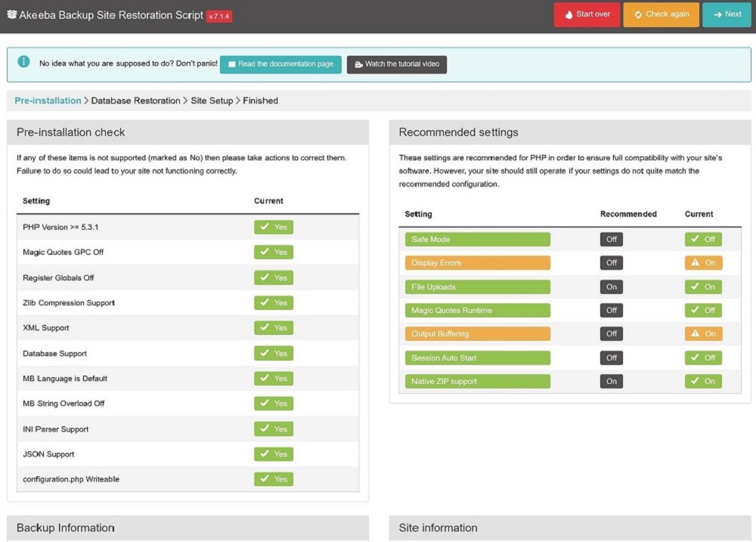Click the Pre-installation check panel header
Screen dimensions: 756x542
188,132
